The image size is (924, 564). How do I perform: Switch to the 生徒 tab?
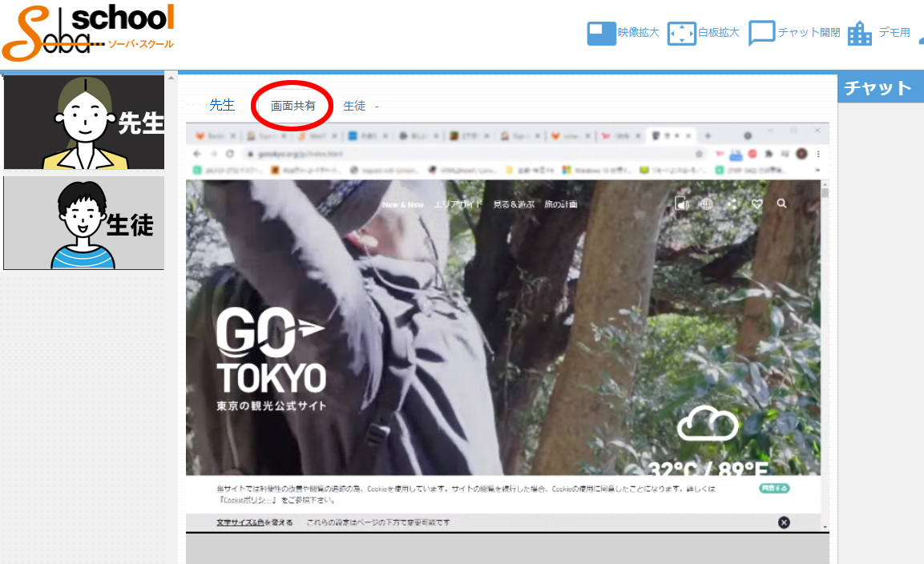(354, 106)
